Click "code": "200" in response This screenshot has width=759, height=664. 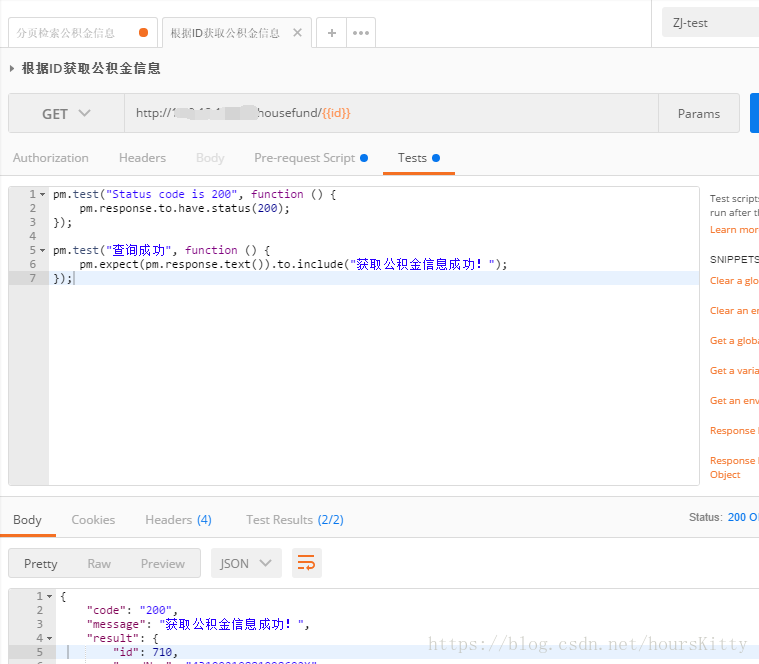[x=132, y=611]
